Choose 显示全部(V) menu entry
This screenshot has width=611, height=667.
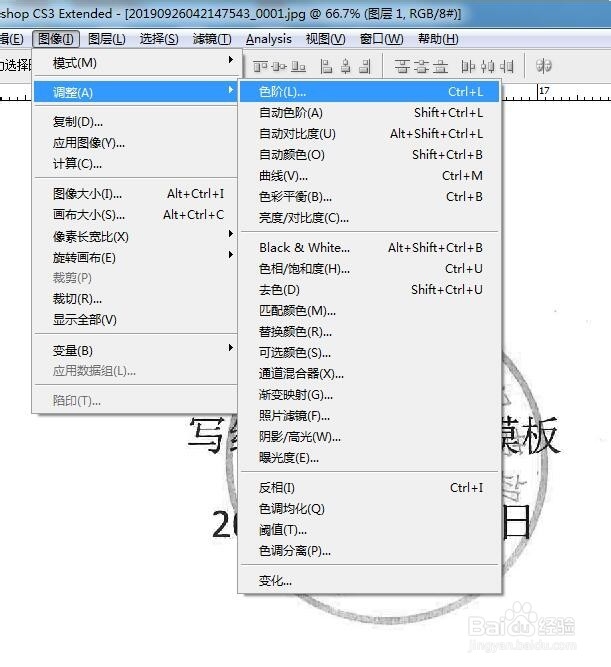tap(135, 319)
